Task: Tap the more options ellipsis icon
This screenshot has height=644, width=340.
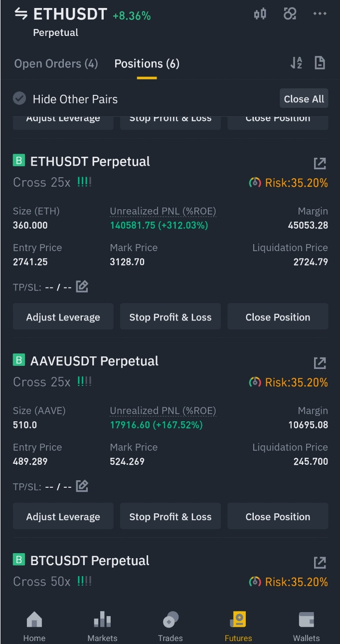Action: (320, 14)
